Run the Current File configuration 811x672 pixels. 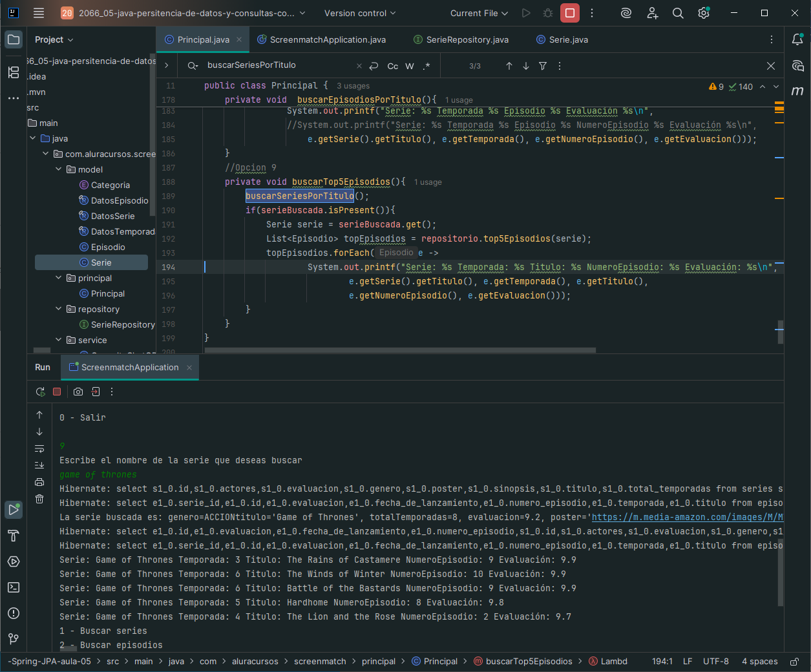[526, 13]
